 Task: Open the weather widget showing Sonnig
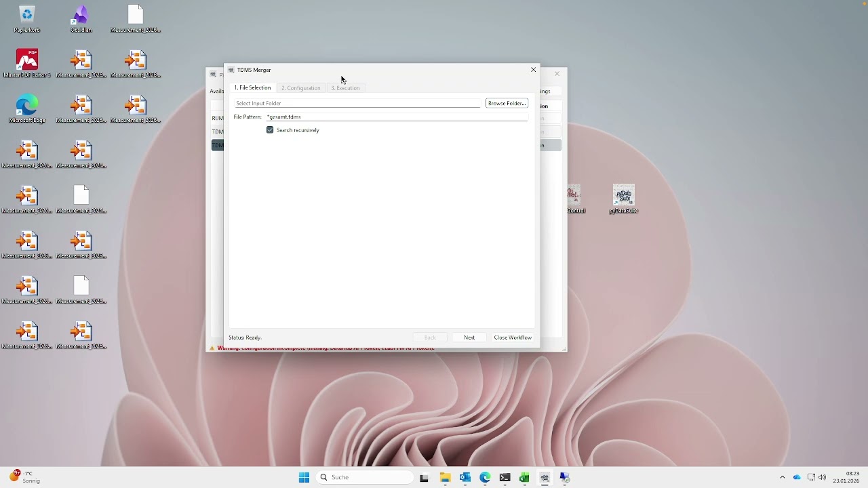point(26,477)
